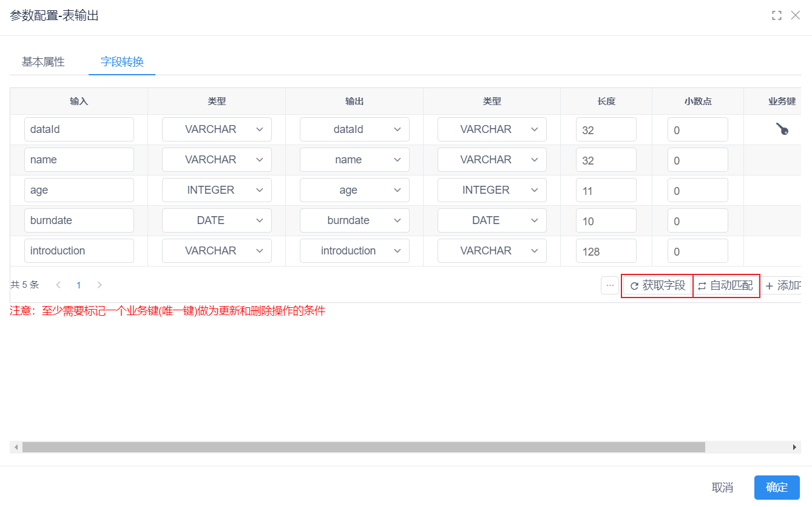This screenshot has height=507, width=812.
Task: Click the refresh 获取字段 button
Action: (657, 285)
